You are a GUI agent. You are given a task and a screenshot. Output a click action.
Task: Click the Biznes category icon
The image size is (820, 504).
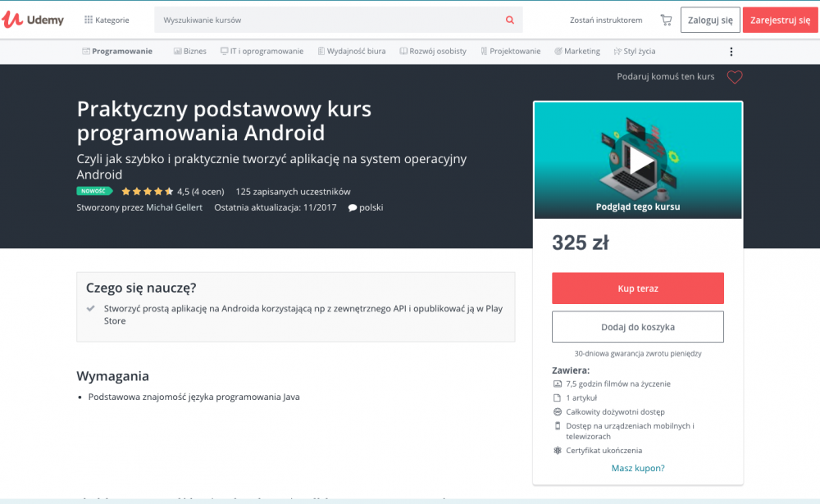click(177, 52)
